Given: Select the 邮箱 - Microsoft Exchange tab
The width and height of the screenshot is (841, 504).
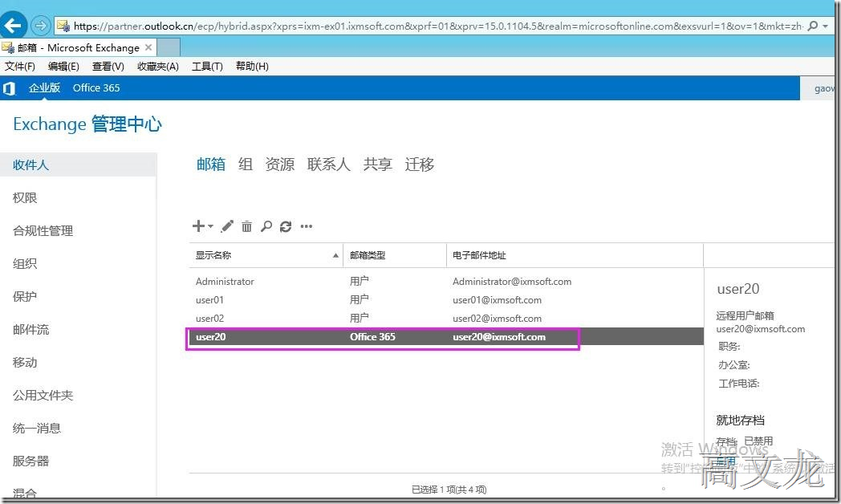Looking at the screenshot, I should pyautogui.click(x=79, y=47).
